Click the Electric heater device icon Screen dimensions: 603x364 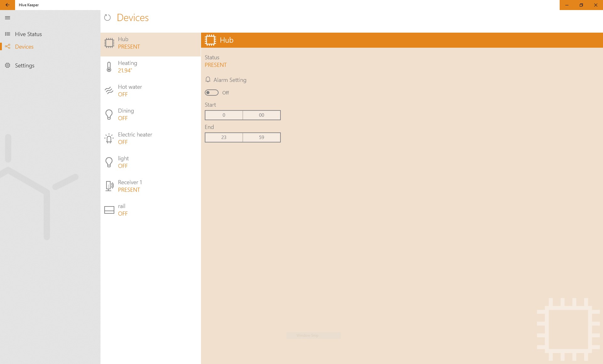point(109,138)
